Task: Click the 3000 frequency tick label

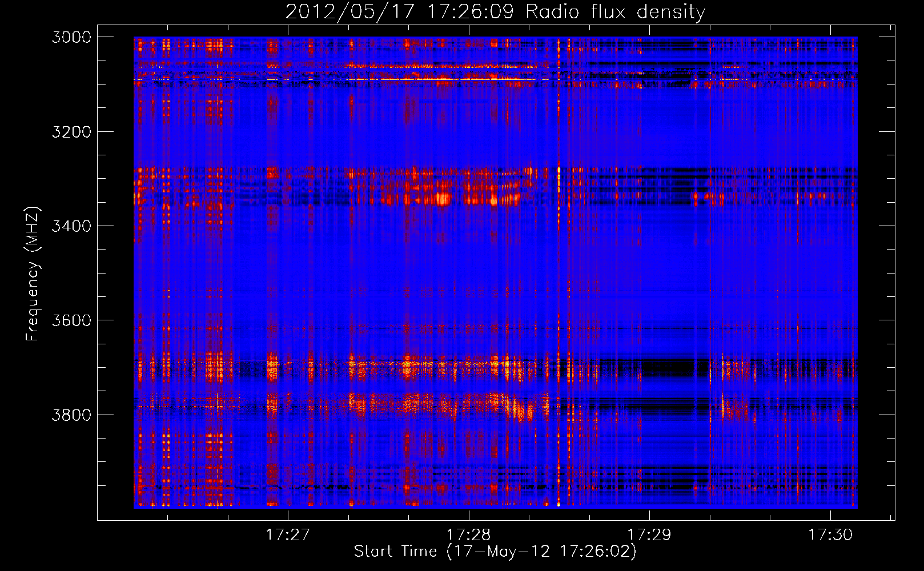Action: (x=71, y=37)
